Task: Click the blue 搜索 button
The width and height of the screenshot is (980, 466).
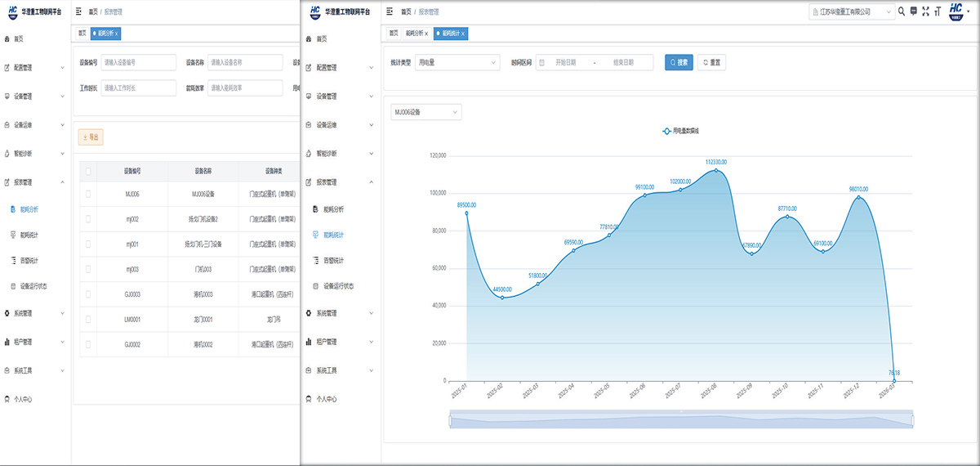Action: [679, 62]
